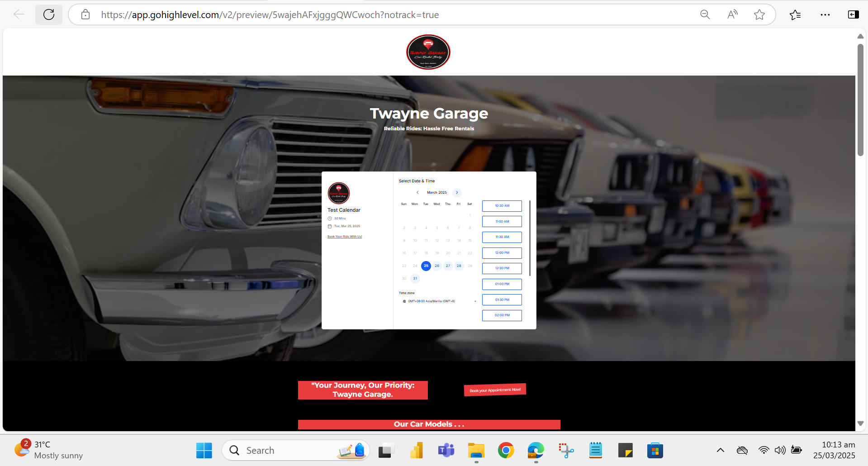This screenshot has width=868, height=466.
Task: Click the Test Calendar logo image
Action: pyautogui.click(x=339, y=193)
